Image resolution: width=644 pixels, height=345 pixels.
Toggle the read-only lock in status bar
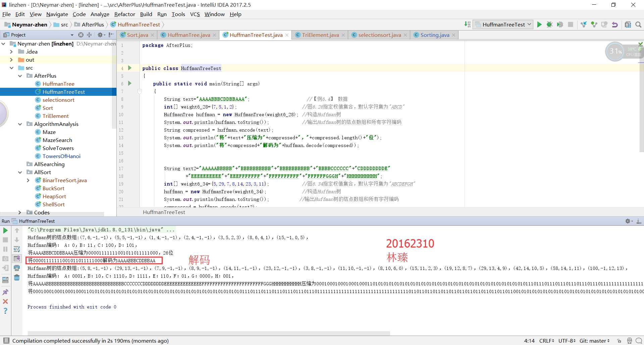click(619, 341)
